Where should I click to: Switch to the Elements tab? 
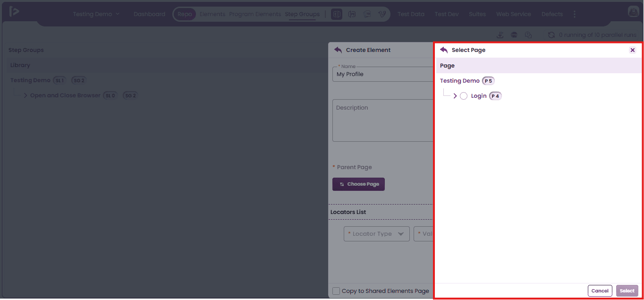pyautogui.click(x=212, y=14)
